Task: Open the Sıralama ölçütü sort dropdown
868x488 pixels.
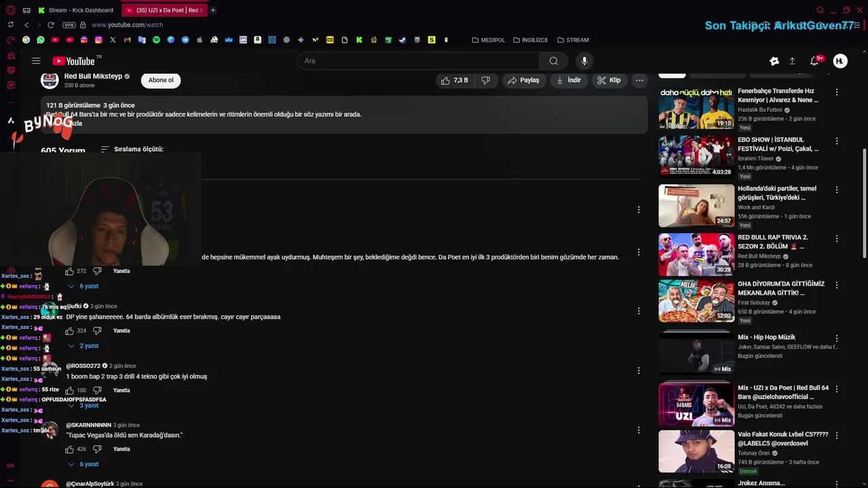Action: tap(132, 149)
